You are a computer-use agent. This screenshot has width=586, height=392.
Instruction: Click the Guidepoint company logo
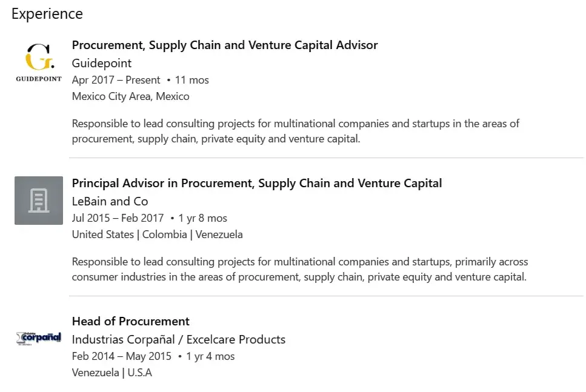tap(39, 62)
